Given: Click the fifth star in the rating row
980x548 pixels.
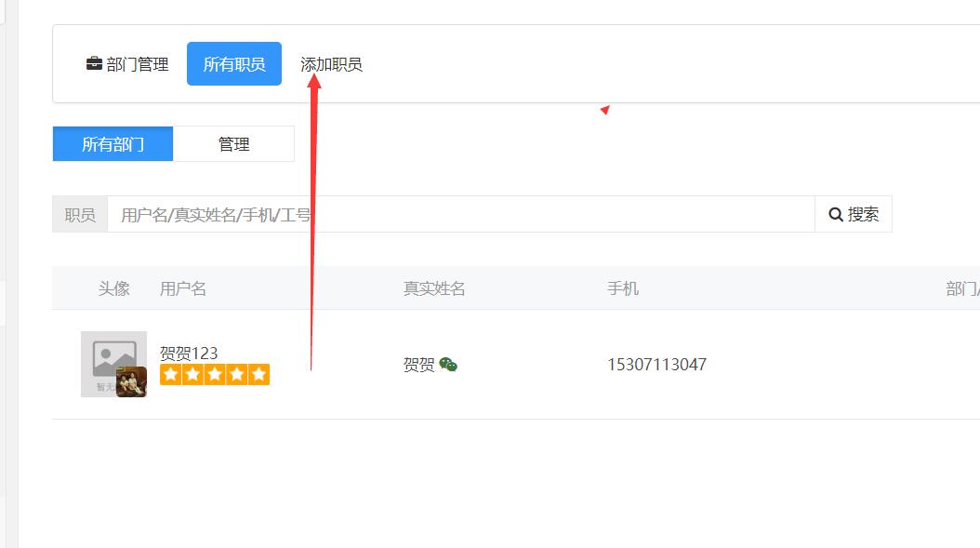Looking at the screenshot, I should tap(258, 375).
